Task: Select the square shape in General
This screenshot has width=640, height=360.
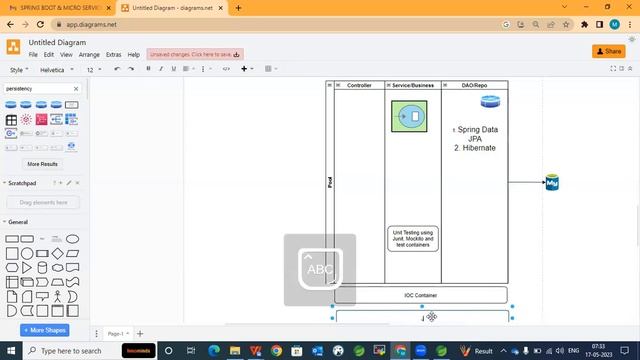Action: 12,253
